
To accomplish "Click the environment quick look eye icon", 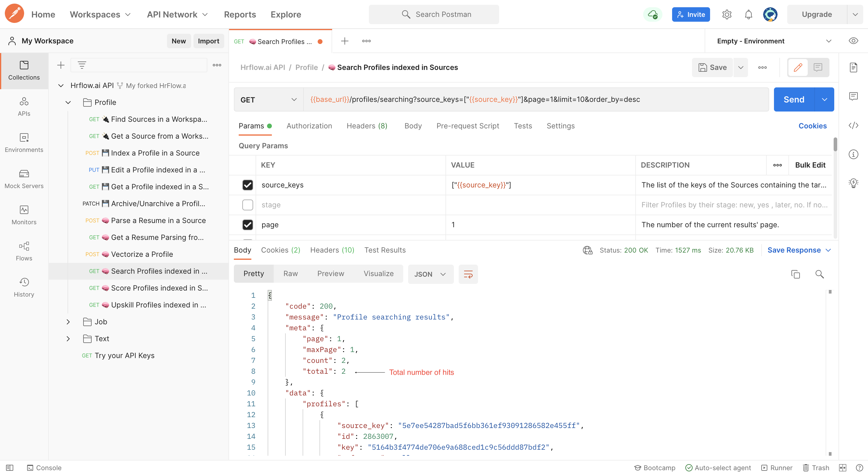I will click(853, 41).
